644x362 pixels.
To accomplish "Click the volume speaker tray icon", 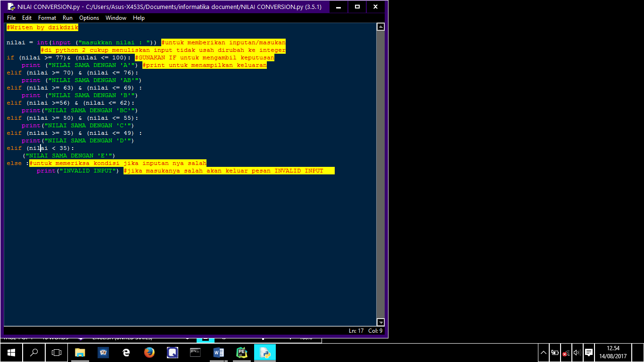I will [577, 353].
